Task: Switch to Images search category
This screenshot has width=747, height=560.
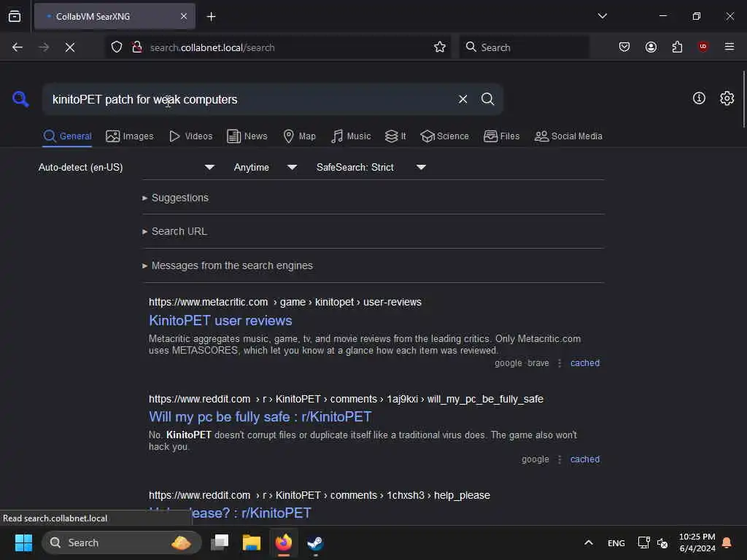Action: tap(130, 136)
